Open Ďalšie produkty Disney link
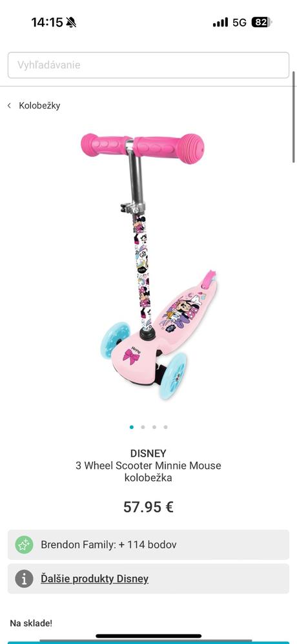Viewport: 297px width, 644px height. coord(94,579)
